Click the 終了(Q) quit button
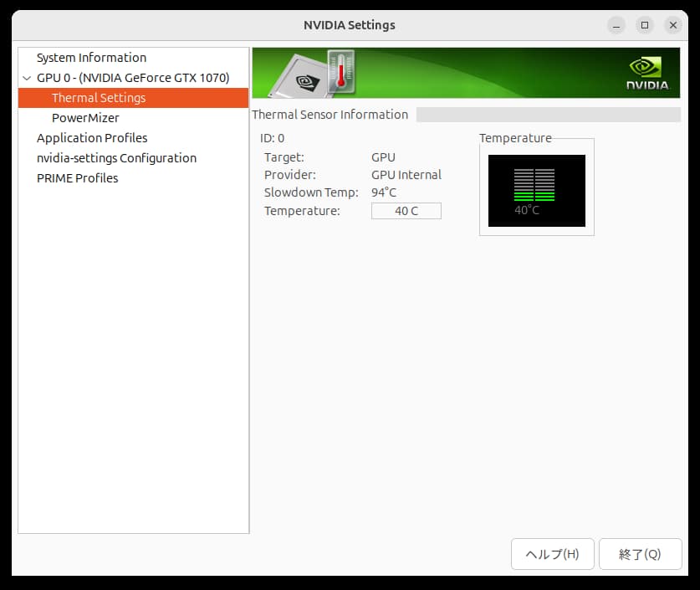Screen dimensions: 700x590 640,554
